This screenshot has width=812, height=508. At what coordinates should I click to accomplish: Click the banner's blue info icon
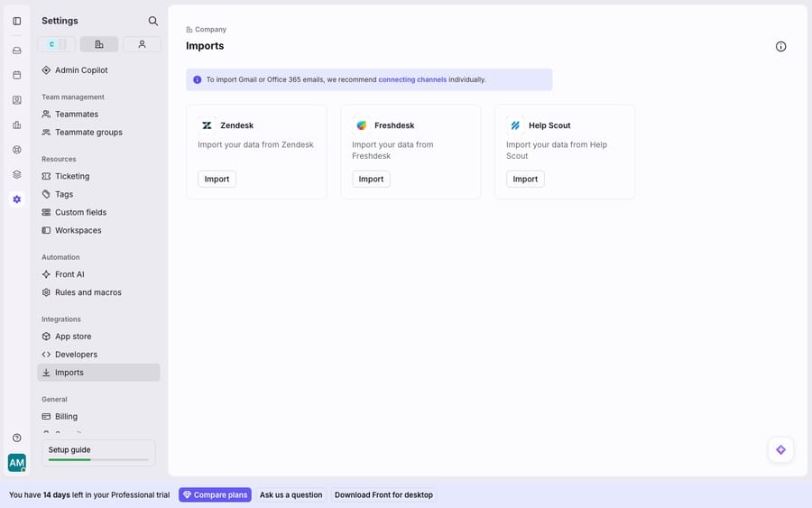point(198,79)
